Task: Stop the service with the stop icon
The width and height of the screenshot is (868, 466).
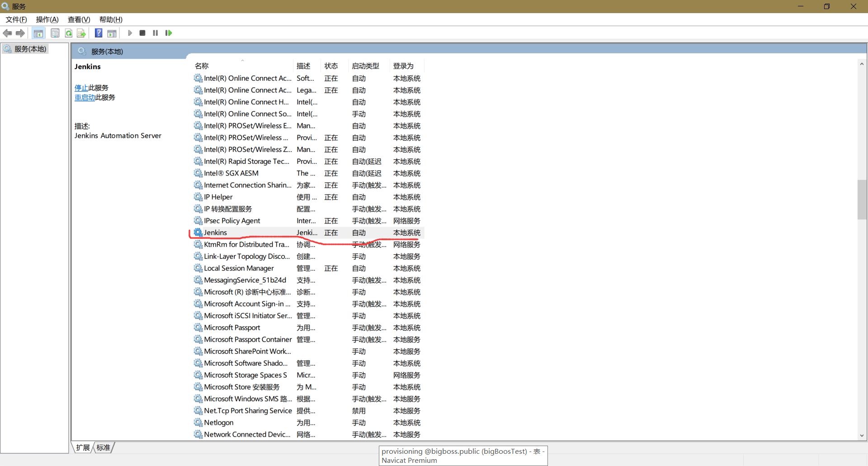Action: point(142,33)
